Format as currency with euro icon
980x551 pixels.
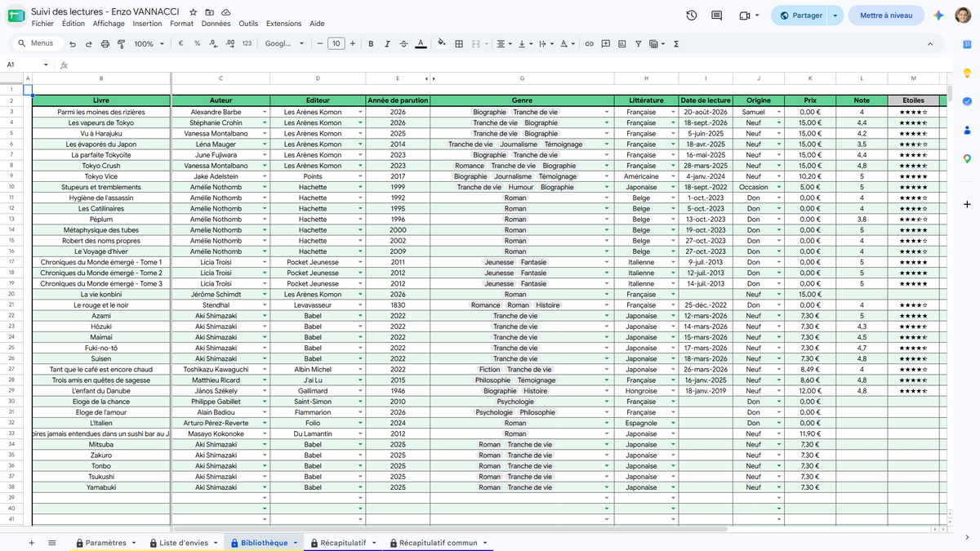point(180,44)
